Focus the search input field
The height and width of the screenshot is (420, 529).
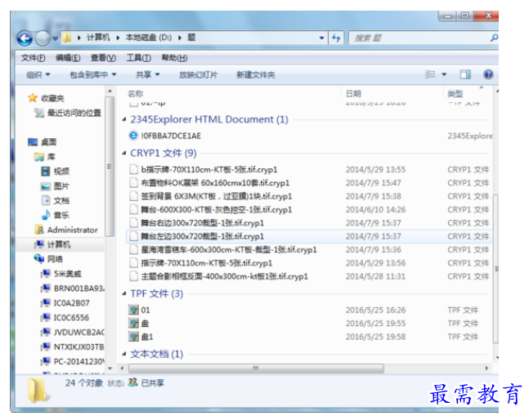click(x=419, y=38)
